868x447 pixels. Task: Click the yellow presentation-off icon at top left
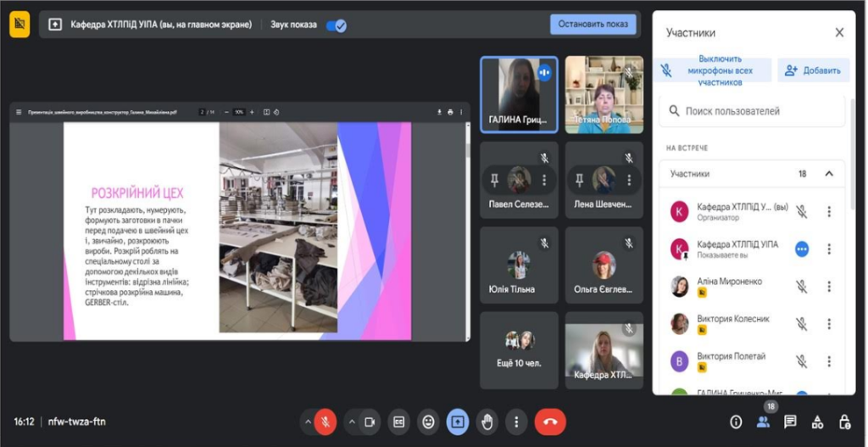pos(19,25)
